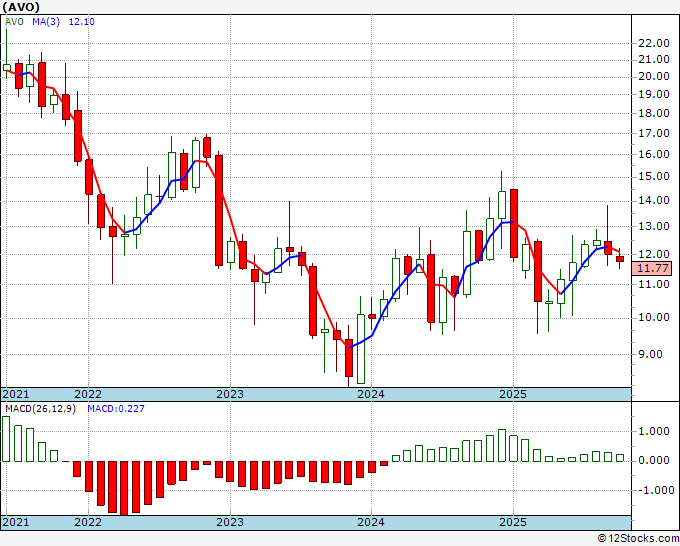
Task: Click the 0.000 MACD axis label
Action: pos(654,461)
